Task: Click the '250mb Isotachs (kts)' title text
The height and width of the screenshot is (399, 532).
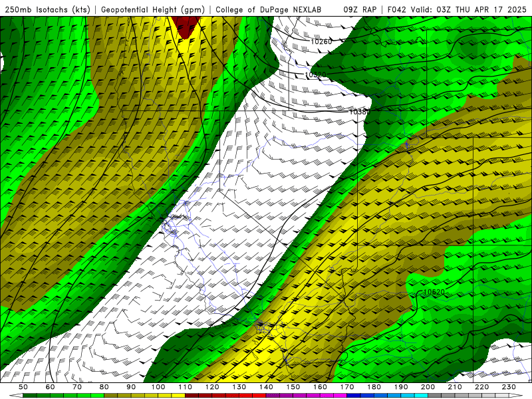Action: [x=47, y=10]
